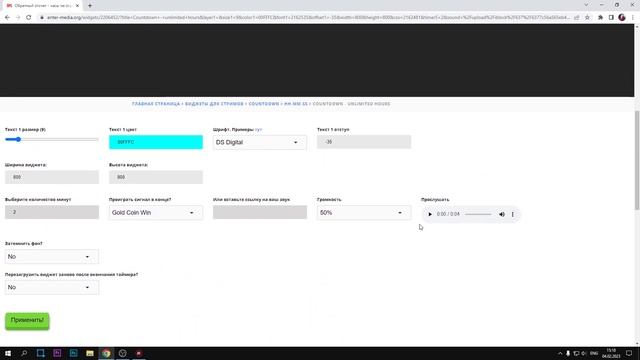Open the network tray icon
The image size is (640, 360).
[576, 353]
